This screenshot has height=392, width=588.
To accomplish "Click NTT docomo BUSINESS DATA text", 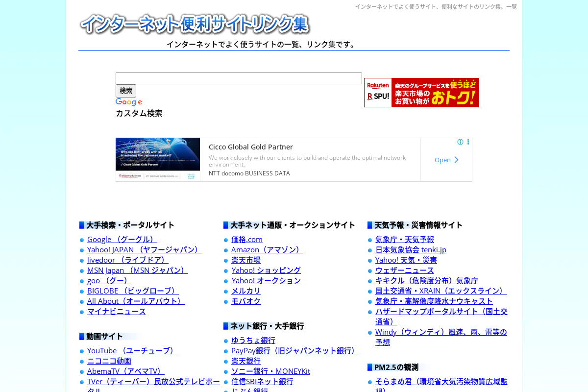I will (249, 173).
